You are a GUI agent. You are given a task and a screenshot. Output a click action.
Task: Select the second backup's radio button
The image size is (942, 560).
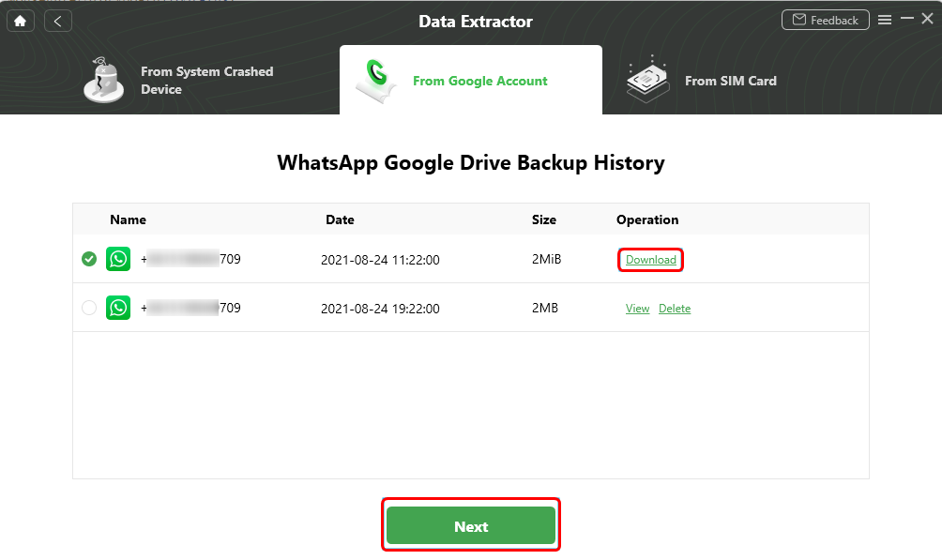tap(89, 308)
